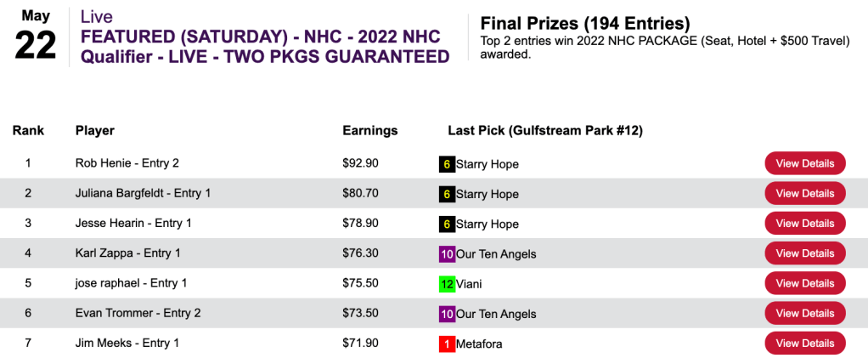Image resolution: width=868 pixels, height=358 pixels.
Task: Click the number 6 badge in Jesse Hearin's row
Action: [x=447, y=224]
